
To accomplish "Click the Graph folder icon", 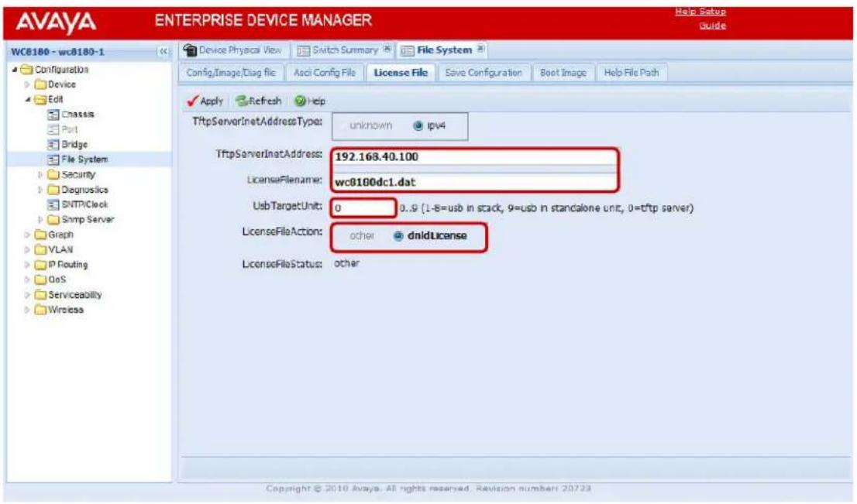I will click(40, 235).
